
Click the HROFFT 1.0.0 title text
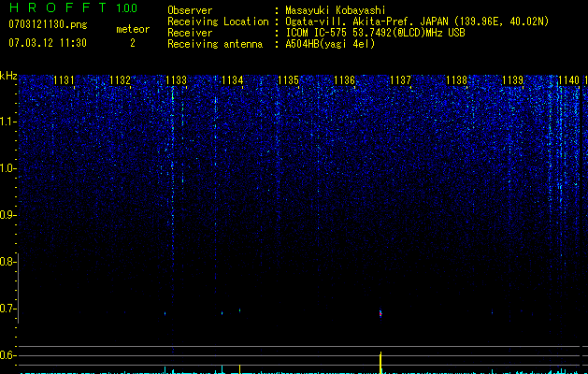click(73, 7)
